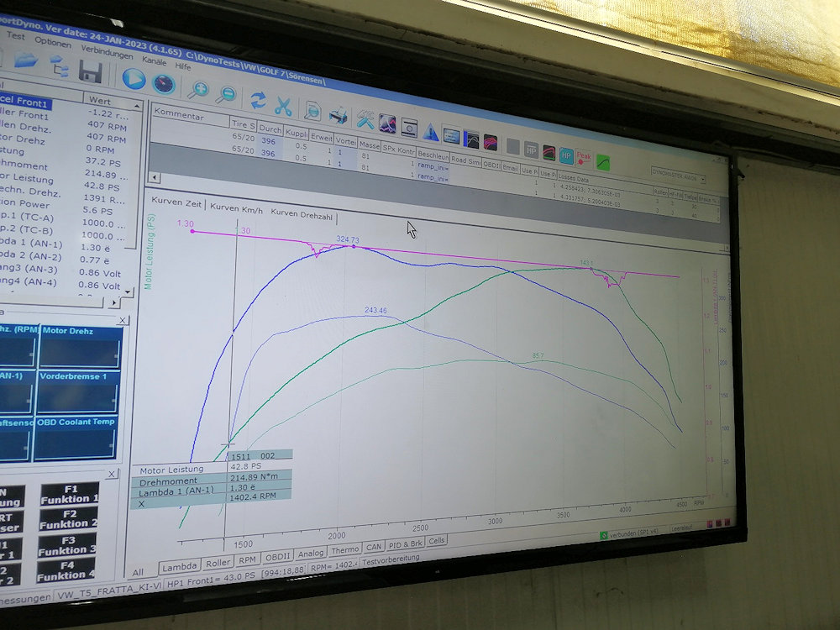Image resolution: width=840 pixels, height=630 pixels.
Task: Save using the floppy disk icon
Action: point(90,72)
